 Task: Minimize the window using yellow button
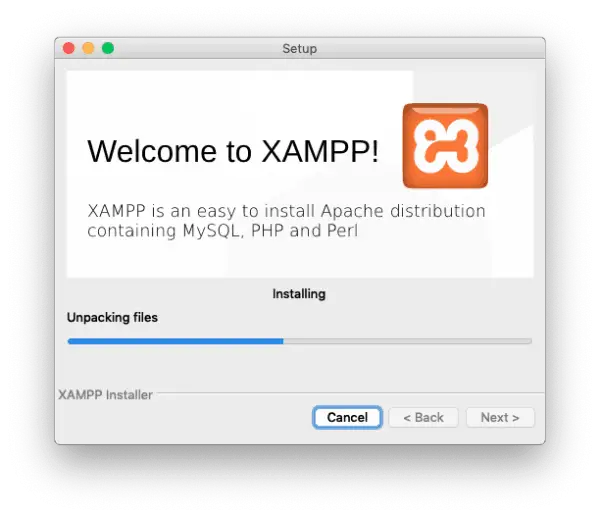click(x=88, y=48)
